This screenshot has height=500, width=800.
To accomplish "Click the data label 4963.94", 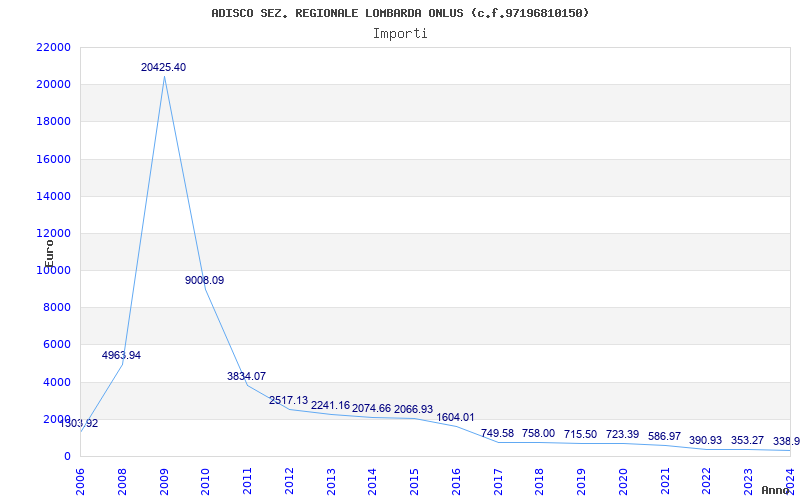I will (x=121, y=355).
